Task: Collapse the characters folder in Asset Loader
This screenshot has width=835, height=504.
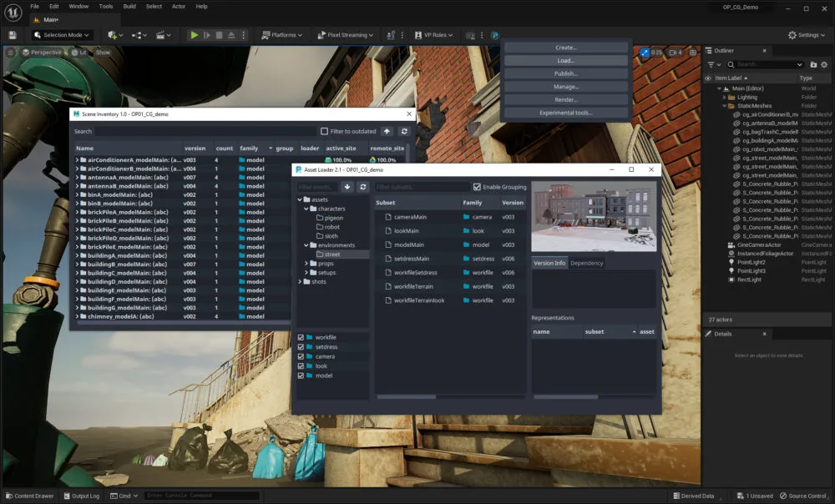Action: coord(306,209)
